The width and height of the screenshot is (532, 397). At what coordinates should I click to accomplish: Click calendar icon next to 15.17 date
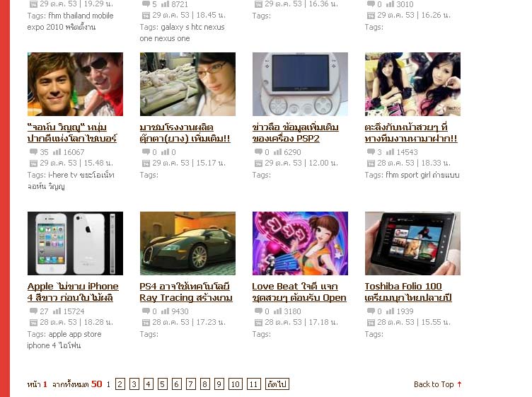pyautogui.click(x=146, y=163)
